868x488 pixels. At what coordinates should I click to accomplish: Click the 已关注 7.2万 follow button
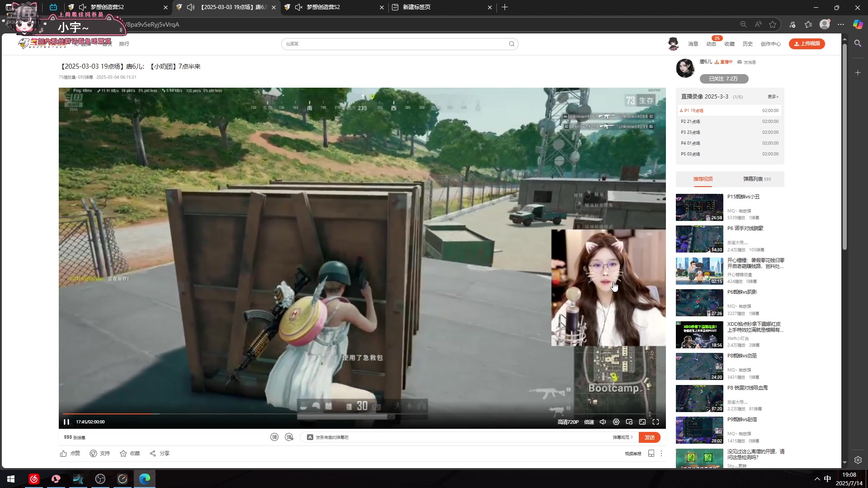[724, 79]
